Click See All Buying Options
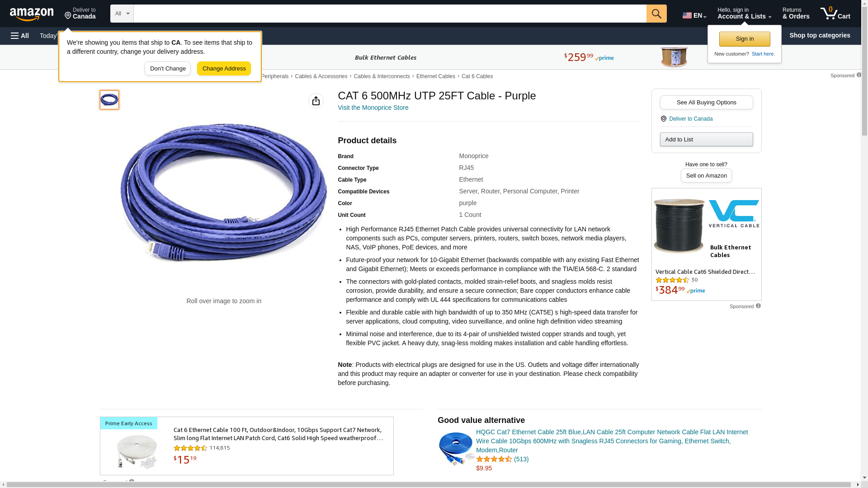The width and height of the screenshot is (868, 488). point(706,102)
